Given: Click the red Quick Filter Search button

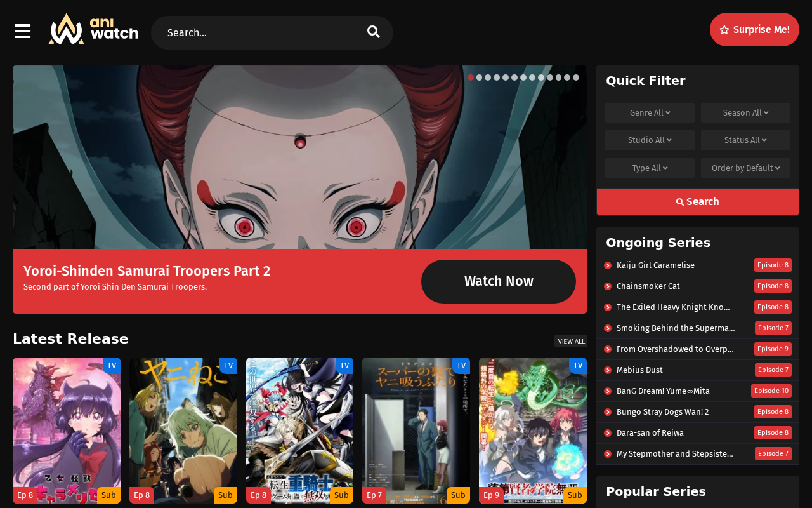Looking at the screenshot, I should [x=698, y=202].
